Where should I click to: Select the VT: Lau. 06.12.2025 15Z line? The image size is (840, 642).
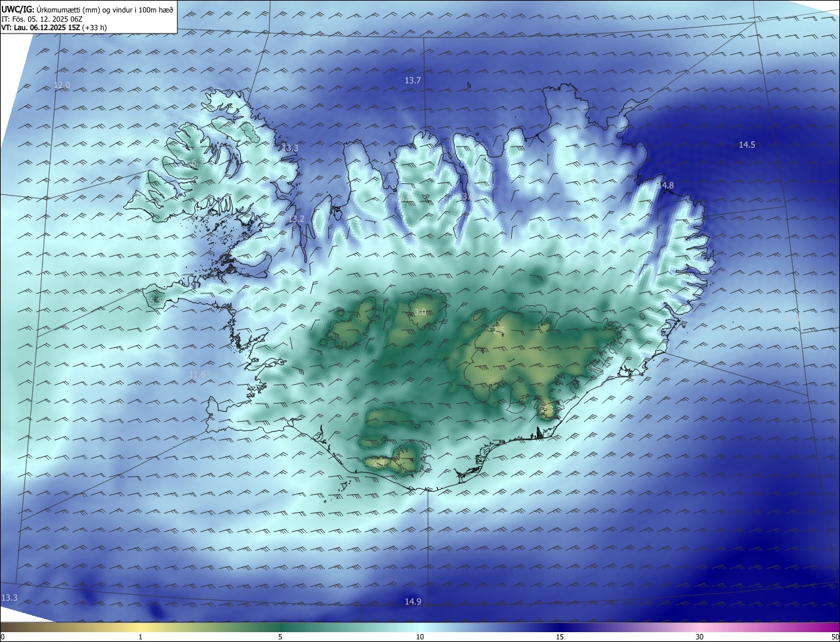coord(54,28)
